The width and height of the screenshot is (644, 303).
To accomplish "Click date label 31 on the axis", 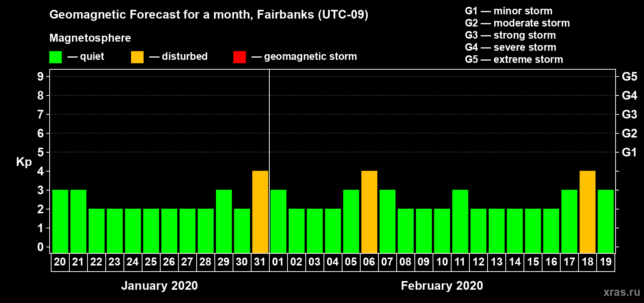I will coord(260,262).
